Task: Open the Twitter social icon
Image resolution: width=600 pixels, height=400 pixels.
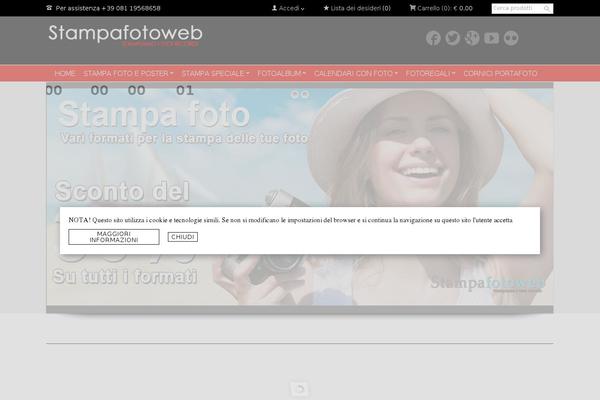Action: tap(453, 38)
